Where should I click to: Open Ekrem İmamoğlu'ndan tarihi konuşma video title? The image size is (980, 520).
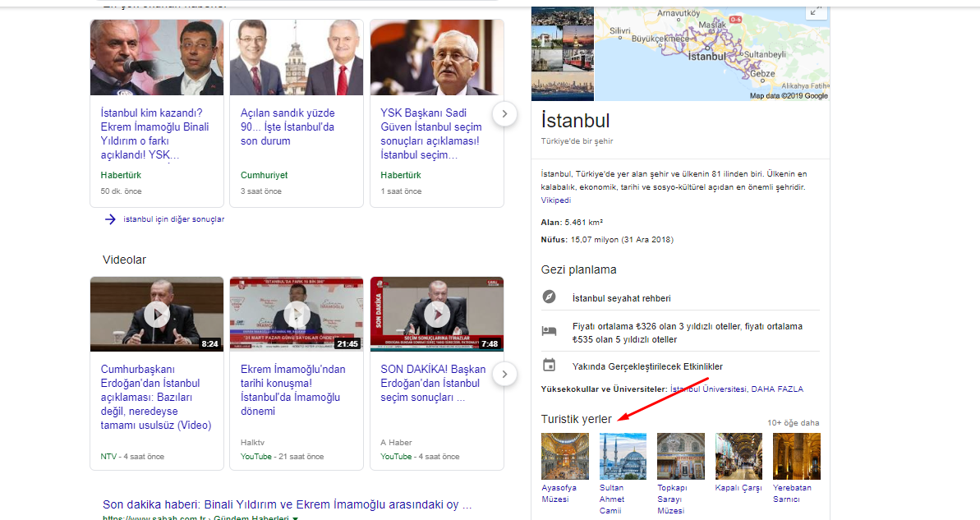292,391
